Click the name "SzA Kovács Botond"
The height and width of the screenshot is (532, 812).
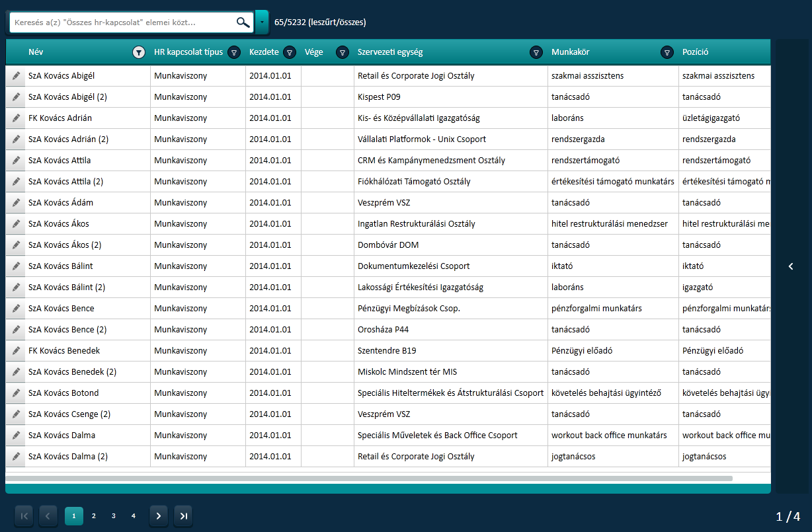[x=63, y=393]
